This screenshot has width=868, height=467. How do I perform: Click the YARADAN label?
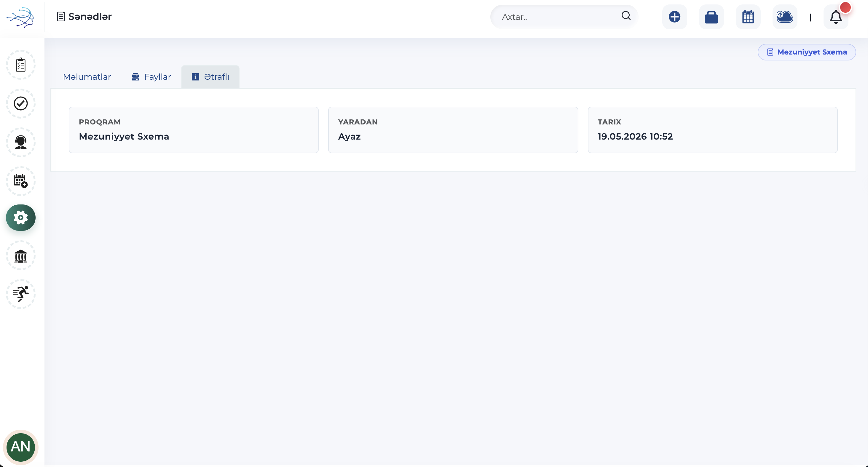point(358,122)
